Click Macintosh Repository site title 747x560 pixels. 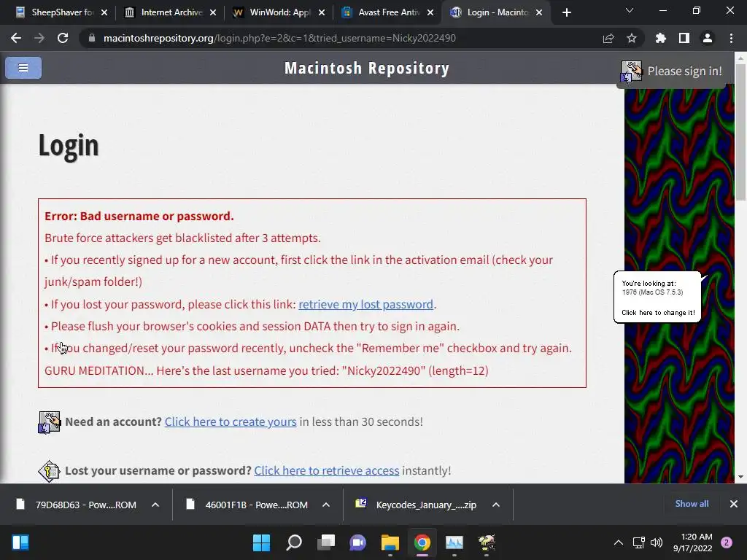coord(367,68)
